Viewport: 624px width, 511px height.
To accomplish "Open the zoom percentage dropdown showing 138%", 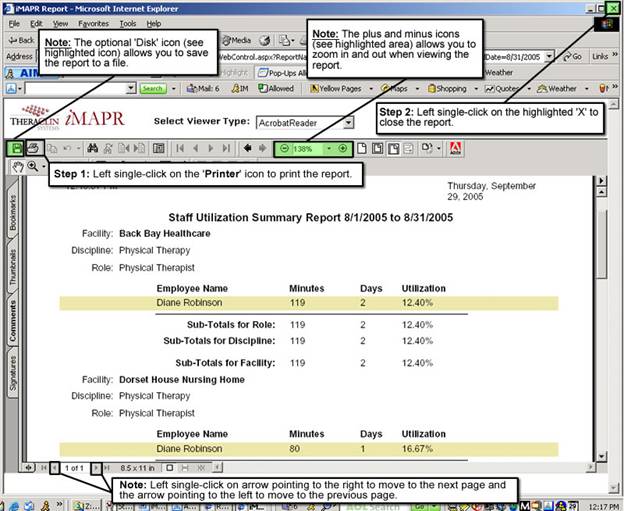I will 328,148.
